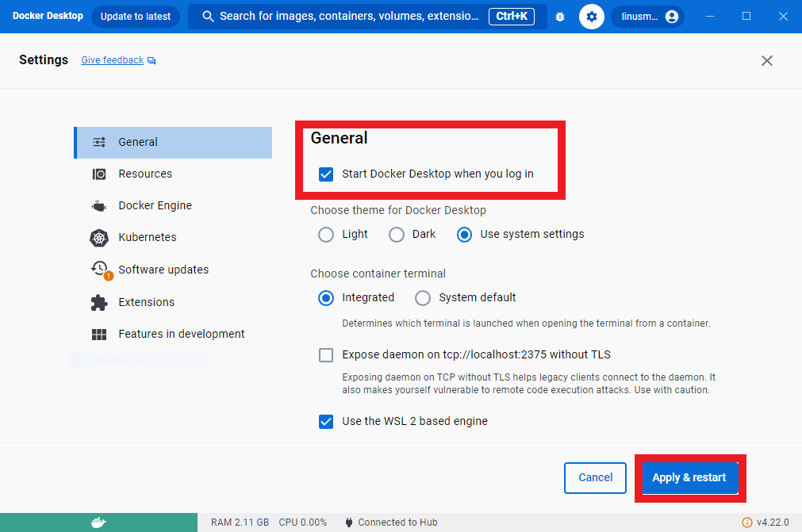Click the RAM 2.11 GB status text
Image resolution: width=802 pixels, height=532 pixels.
[240, 522]
